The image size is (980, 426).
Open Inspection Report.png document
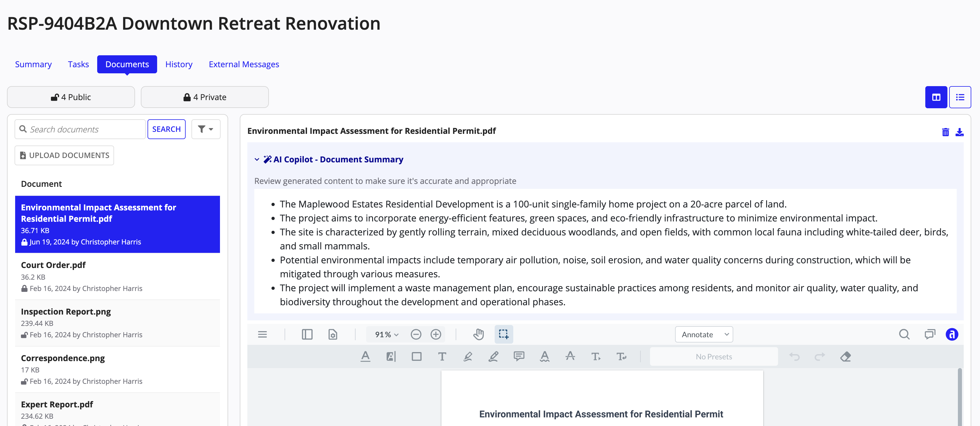[x=117, y=323]
